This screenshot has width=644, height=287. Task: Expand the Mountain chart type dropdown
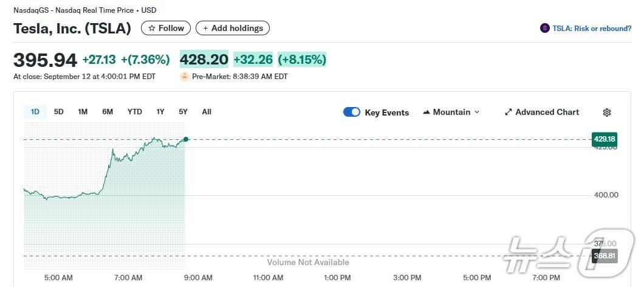point(476,112)
